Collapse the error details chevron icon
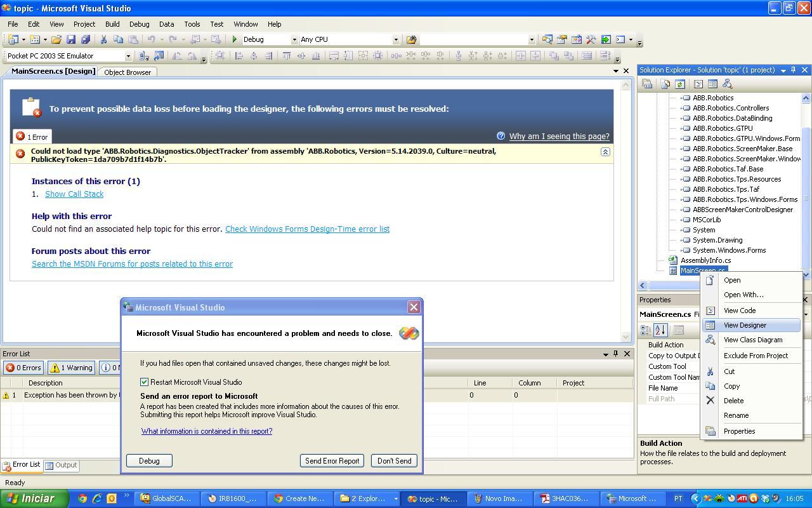 coord(605,152)
